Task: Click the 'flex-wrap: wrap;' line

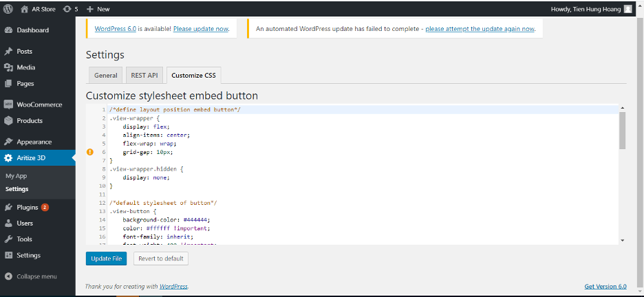Action: pos(149,144)
